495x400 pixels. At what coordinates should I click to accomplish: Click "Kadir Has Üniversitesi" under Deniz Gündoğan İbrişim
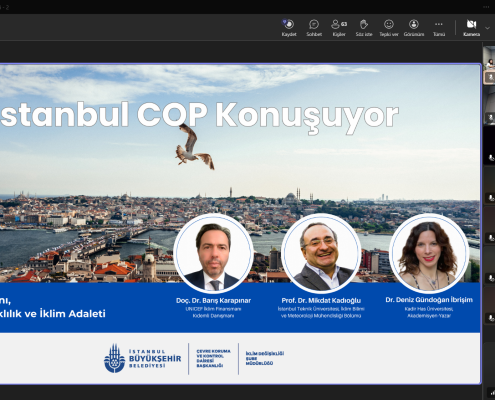point(429,309)
